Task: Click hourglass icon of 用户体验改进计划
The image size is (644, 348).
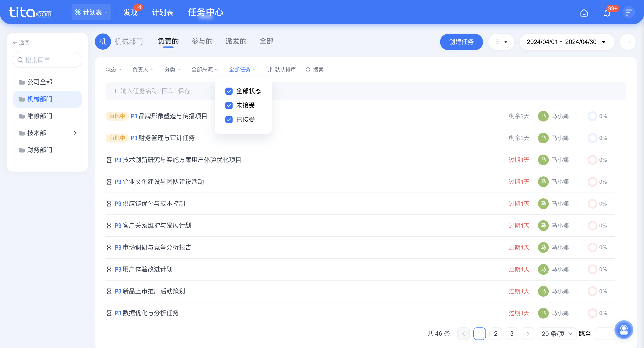Action: 109,269
